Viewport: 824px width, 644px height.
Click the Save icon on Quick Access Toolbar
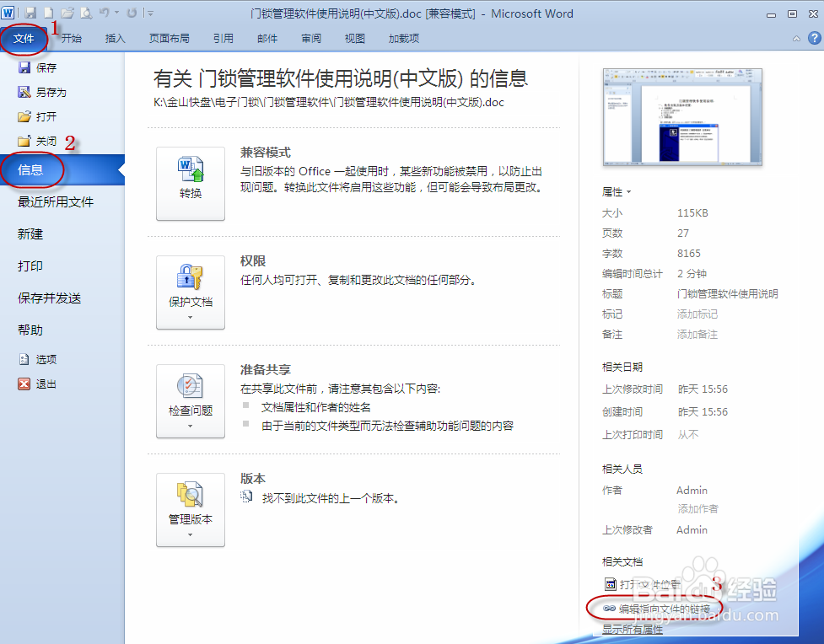(x=30, y=12)
